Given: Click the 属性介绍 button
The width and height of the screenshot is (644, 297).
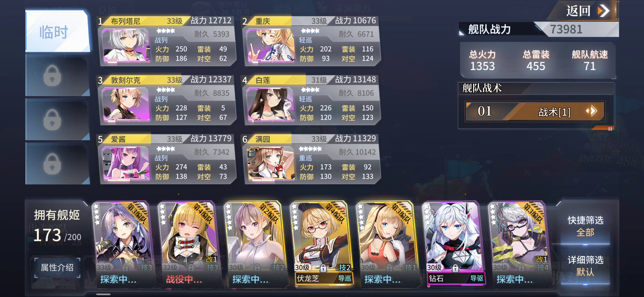Looking at the screenshot, I should tap(57, 267).
